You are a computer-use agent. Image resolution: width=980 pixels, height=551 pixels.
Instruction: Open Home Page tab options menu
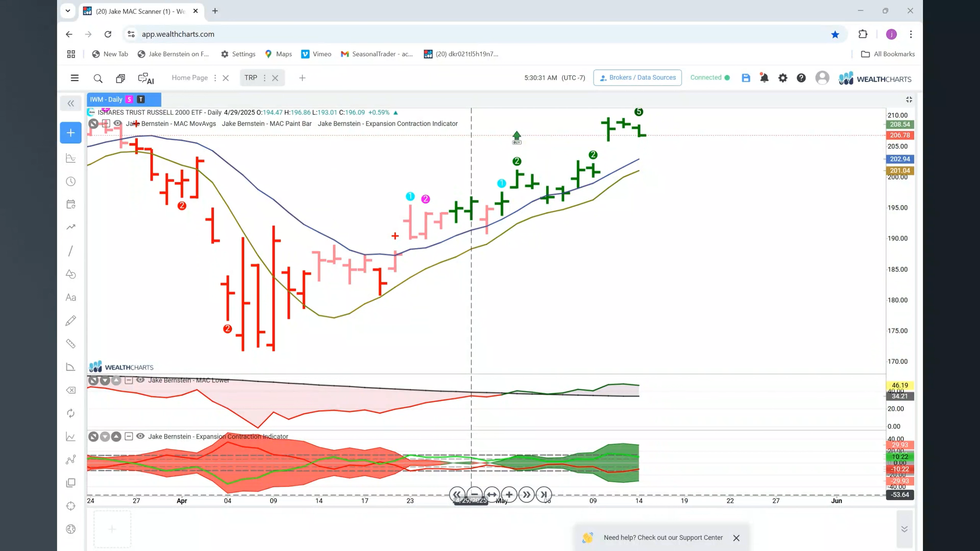(215, 78)
